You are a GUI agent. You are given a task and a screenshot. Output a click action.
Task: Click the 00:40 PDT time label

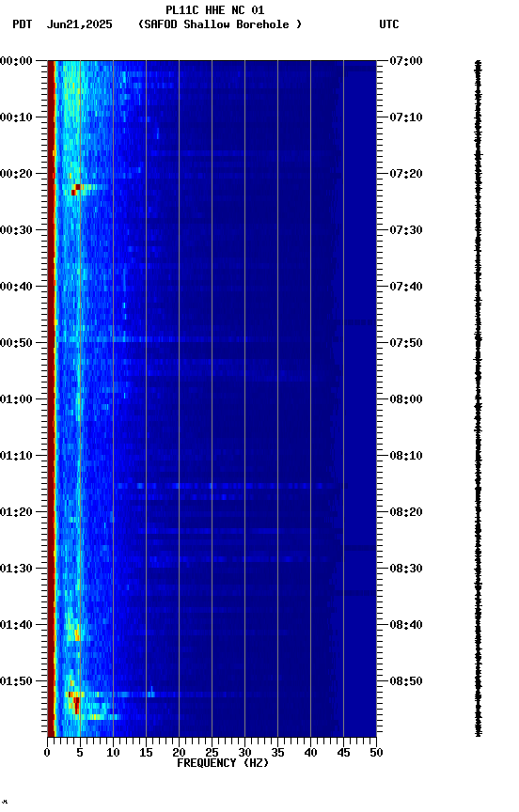pyautogui.click(x=16, y=287)
